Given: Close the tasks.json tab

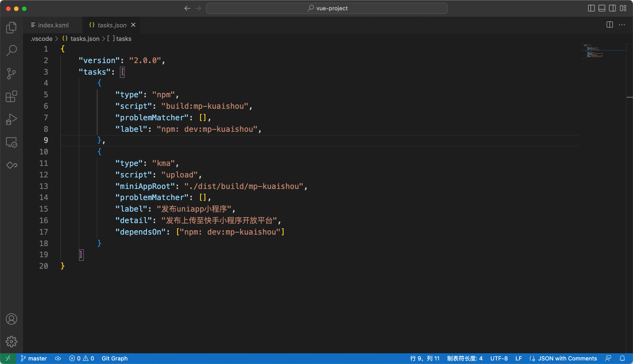Looking at the screenshot, I should [x=133, y=25].
